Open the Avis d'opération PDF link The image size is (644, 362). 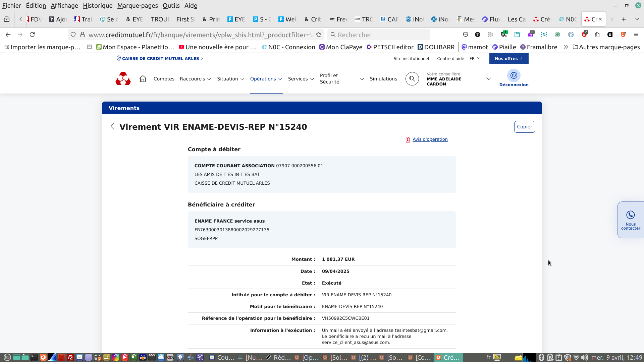[x=430, y=139]
